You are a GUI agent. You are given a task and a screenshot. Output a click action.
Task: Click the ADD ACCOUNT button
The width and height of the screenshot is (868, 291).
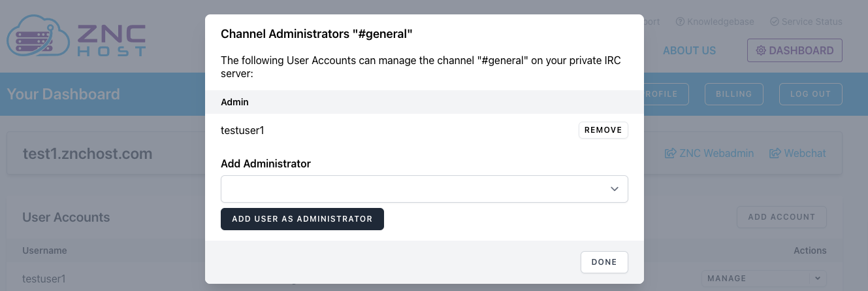coord(781,217)
